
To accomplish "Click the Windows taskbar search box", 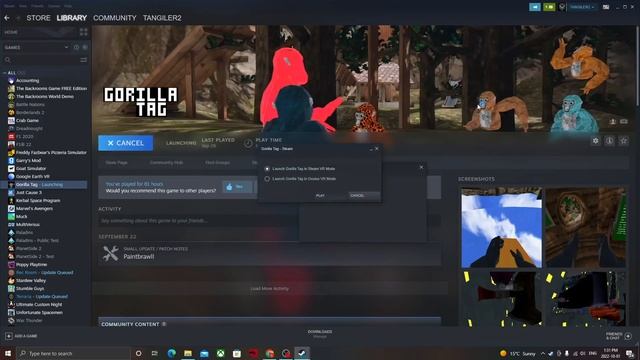I will pos(73,353).
